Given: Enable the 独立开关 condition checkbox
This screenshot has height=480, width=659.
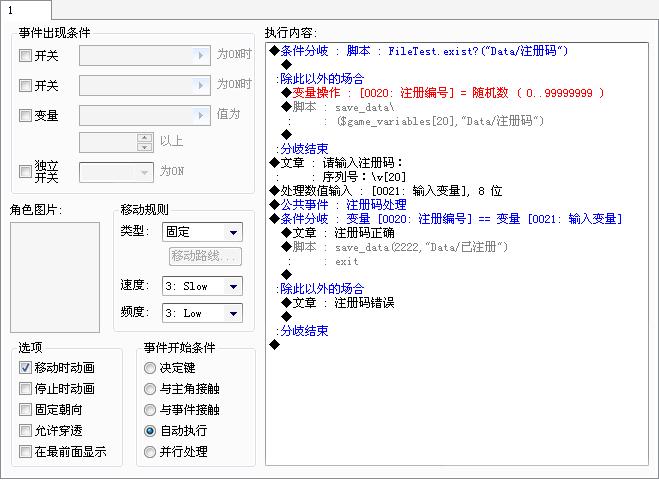Looking at the screenshot, I should point(25,171).
